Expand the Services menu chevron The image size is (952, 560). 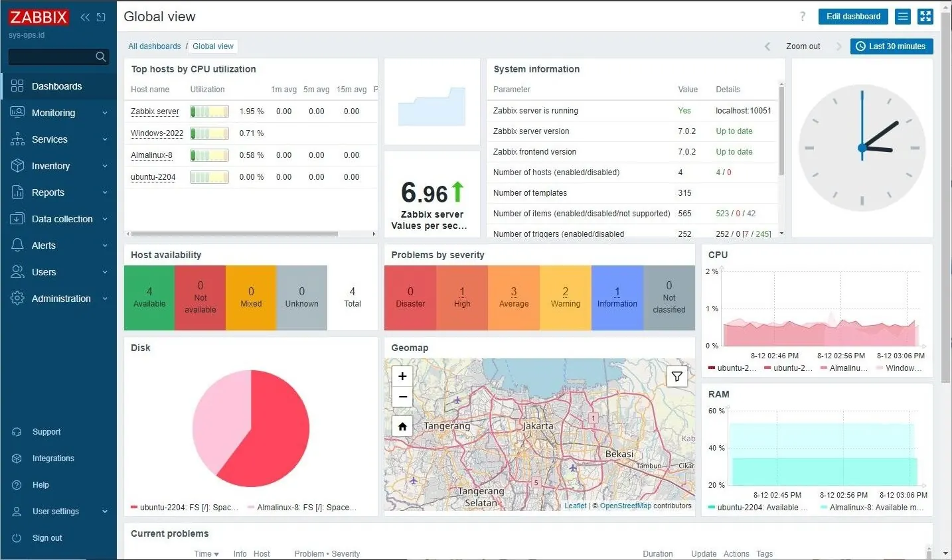tap(105, 139)
